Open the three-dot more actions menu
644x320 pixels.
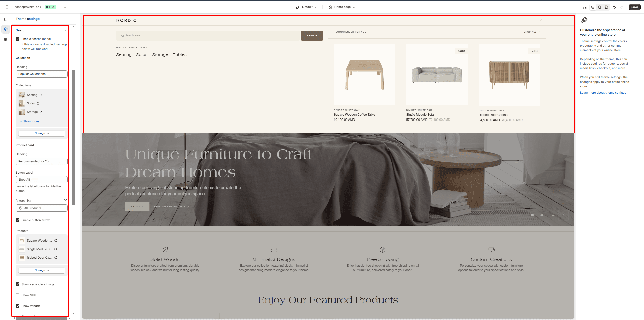coord(64,7)
